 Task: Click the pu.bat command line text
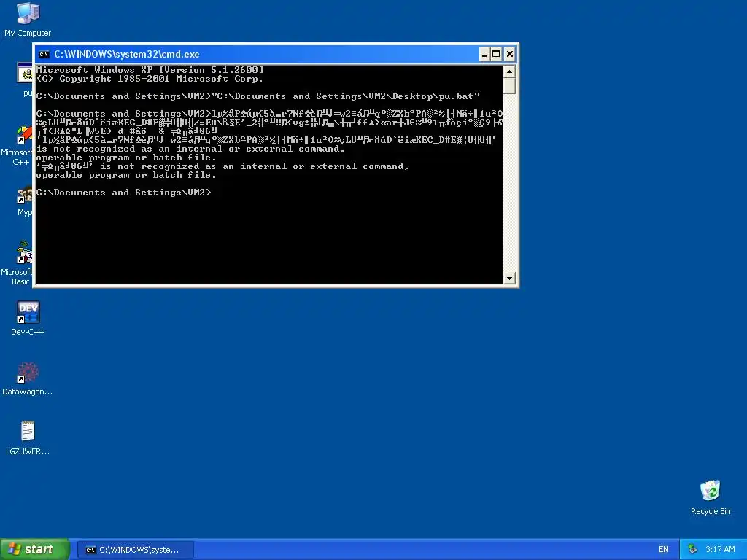[258, 96]
